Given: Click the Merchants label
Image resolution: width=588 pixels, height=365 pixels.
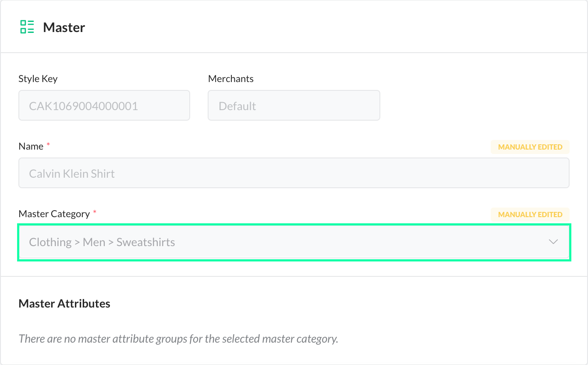Looking at the screenshot, I should (x=230, y=79).
